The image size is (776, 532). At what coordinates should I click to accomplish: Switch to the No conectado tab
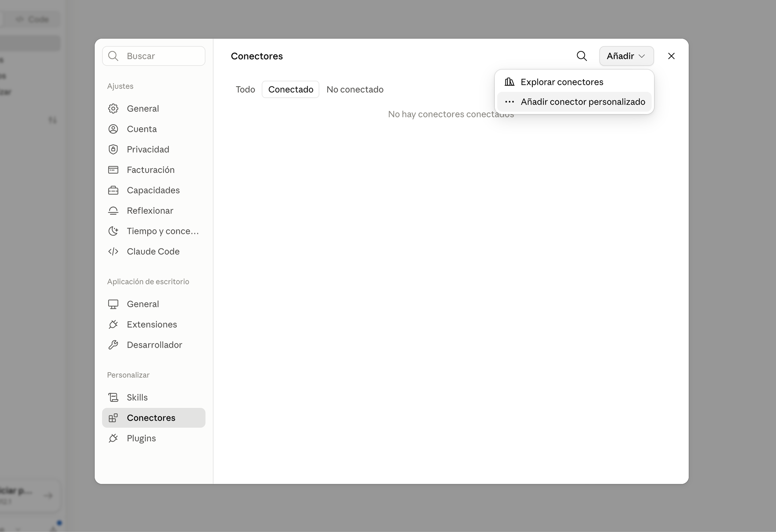(x=355, y=90)
